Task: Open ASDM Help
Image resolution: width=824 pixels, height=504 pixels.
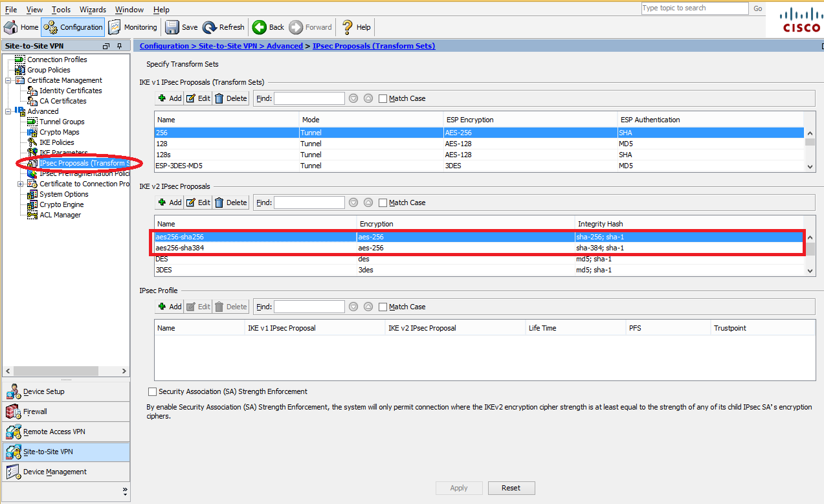Action: 355,27
